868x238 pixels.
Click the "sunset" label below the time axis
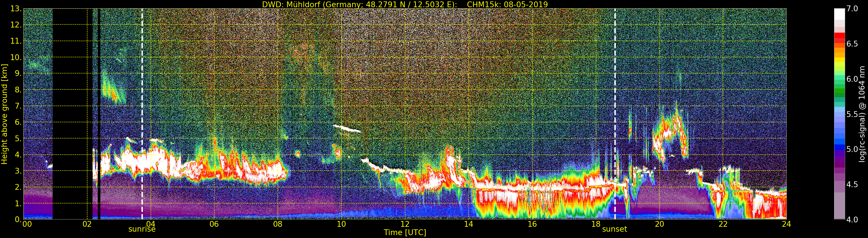click(615, 229)
